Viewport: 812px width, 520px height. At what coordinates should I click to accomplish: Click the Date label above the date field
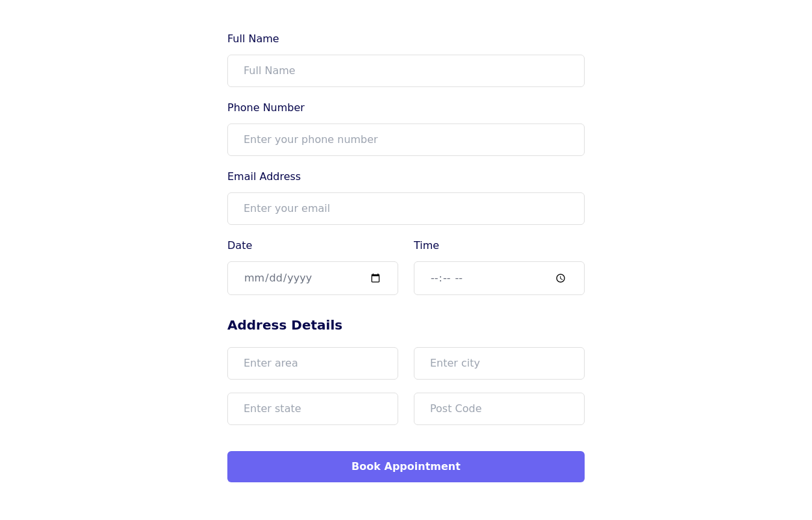point(240,246)
